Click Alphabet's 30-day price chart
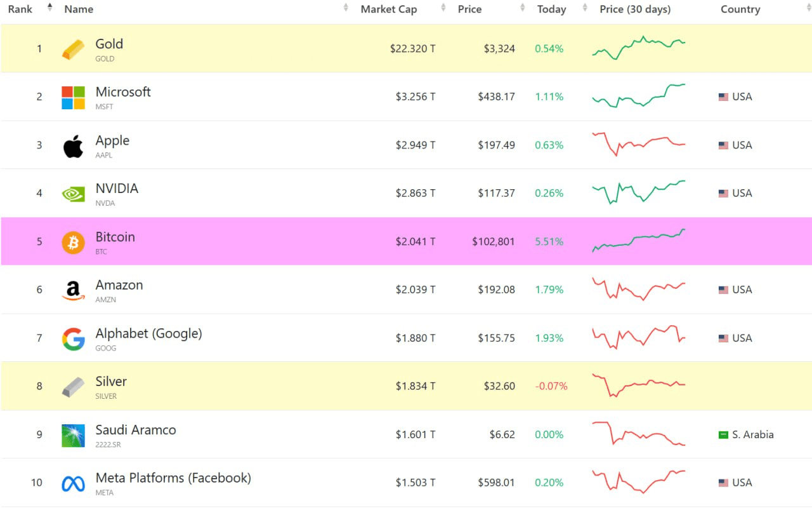 click(x=639, y=337)
